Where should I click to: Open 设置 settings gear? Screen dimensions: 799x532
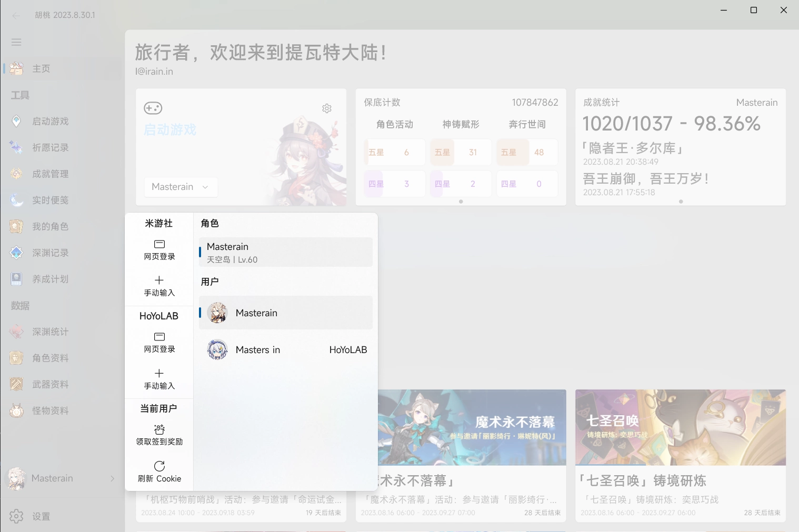pyautogui.click(x=16, y=516)
